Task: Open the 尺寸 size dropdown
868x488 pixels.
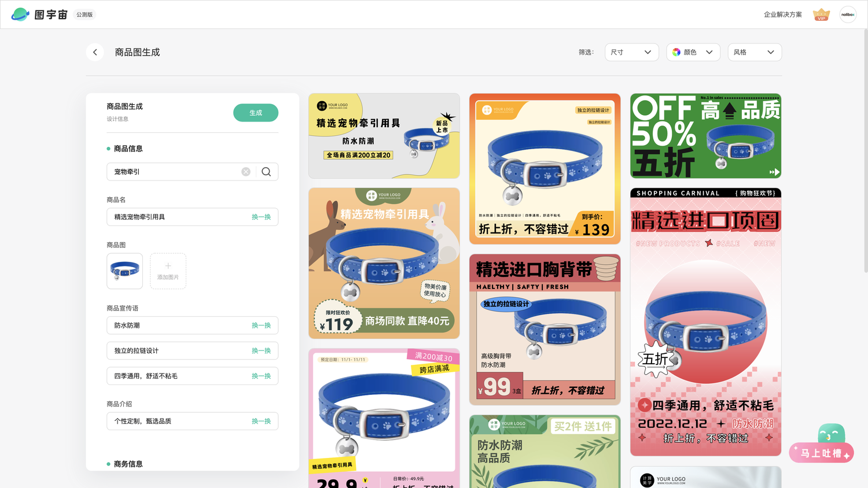Action: pos(632,52)
